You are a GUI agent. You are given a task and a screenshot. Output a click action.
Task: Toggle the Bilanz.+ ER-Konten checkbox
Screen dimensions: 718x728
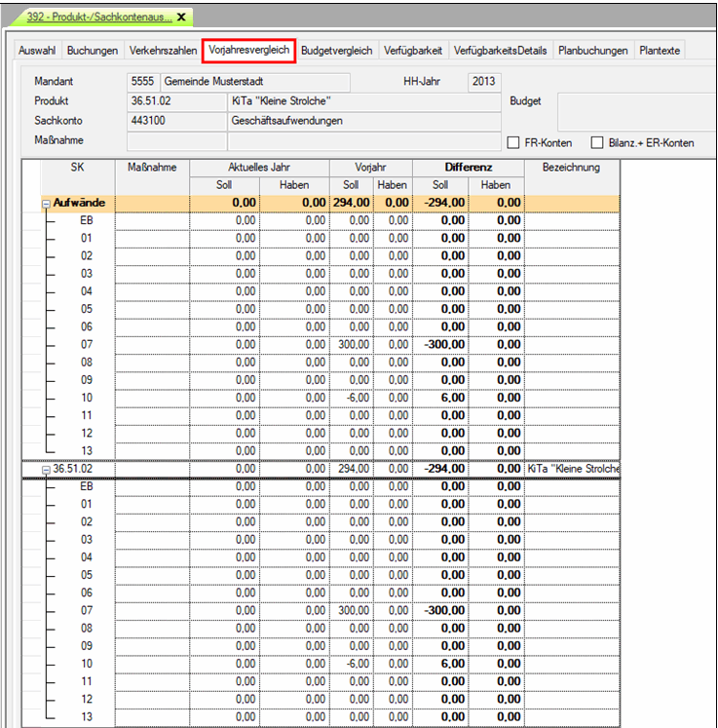(x=597, y=143)
